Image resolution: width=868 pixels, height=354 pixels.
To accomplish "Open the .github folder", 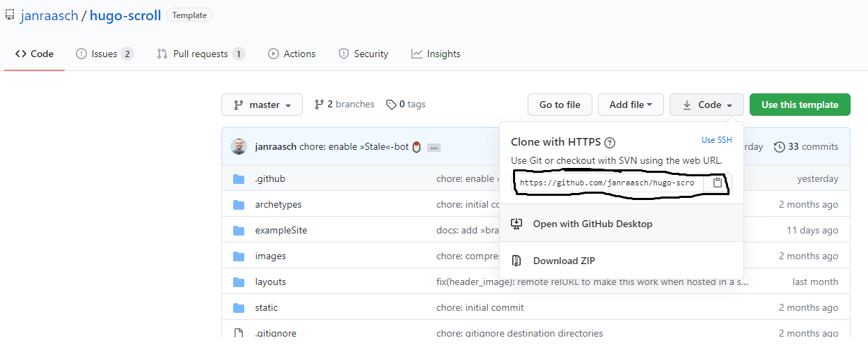I will click(270, 179).
